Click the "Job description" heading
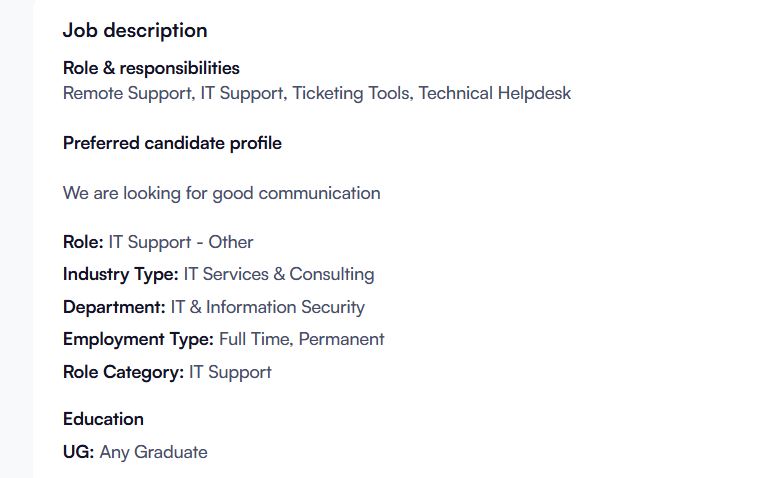Screen dimensions: 774x478 (135, 30)
